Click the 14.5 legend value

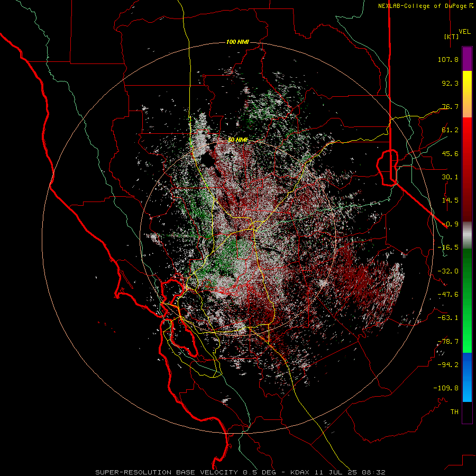click(x=450, y=200)
